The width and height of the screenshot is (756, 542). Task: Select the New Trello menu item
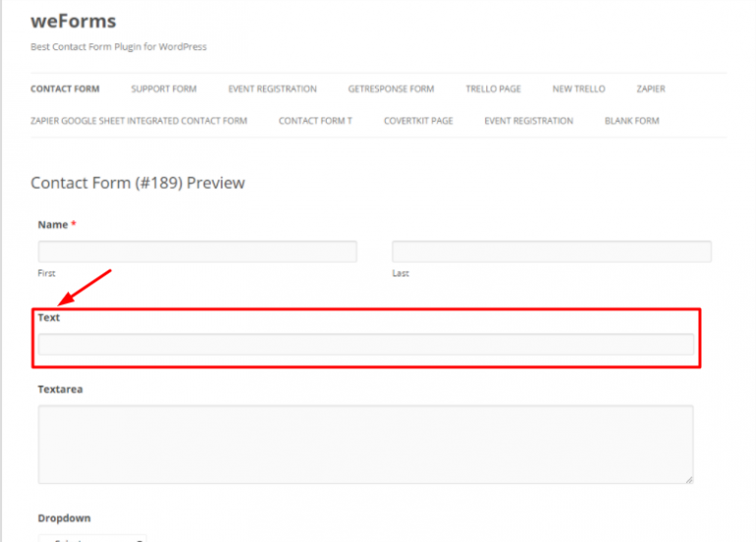tap(579, 90)
